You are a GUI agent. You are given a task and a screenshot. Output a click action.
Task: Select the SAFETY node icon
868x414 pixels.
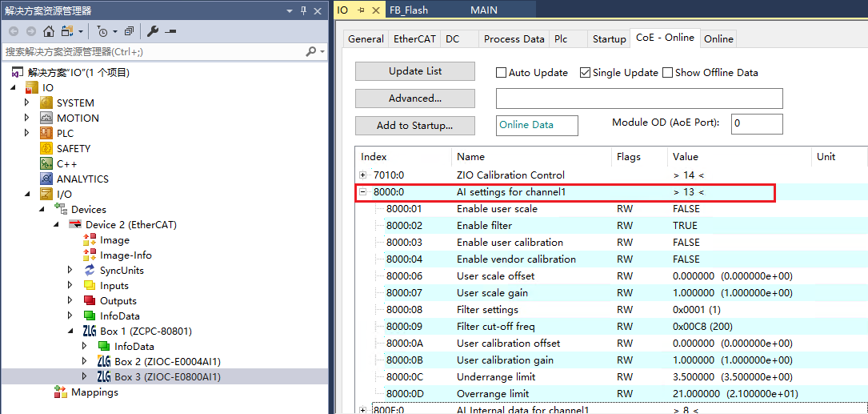tap(46, 148)
